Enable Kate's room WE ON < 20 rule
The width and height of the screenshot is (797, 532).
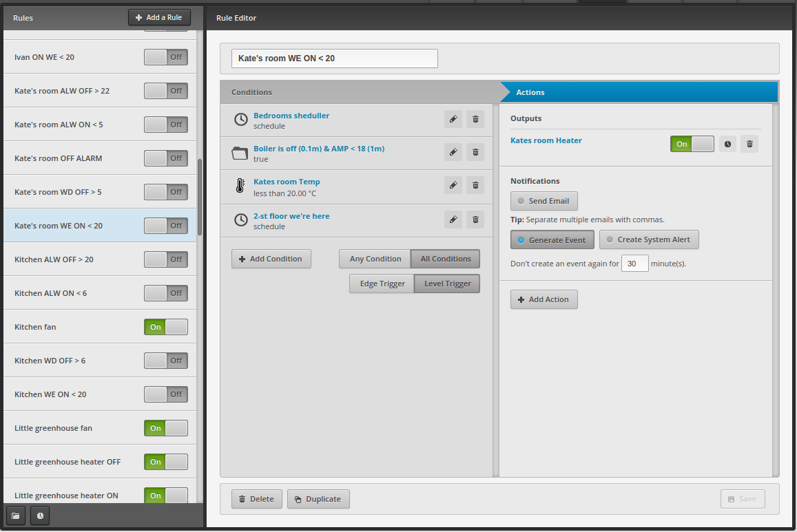[x=166, y=226]
